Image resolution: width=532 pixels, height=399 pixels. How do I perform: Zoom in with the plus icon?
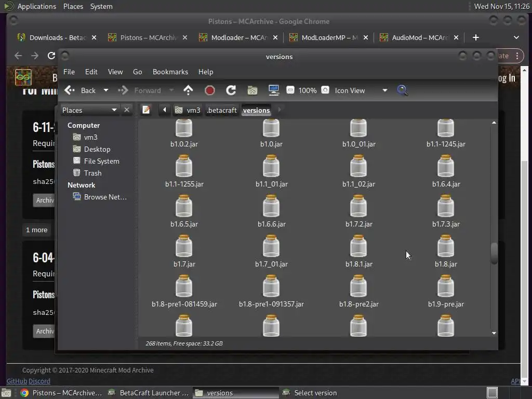point(325,90)
